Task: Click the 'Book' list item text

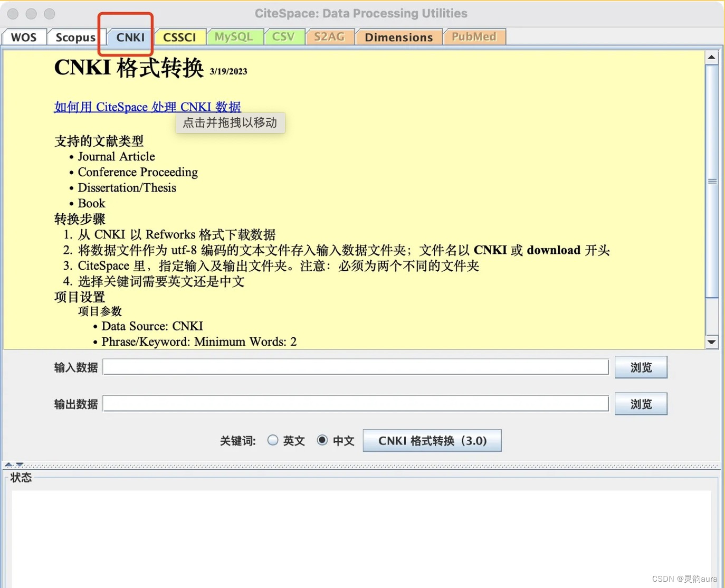Action: click(x=91, y=204)
